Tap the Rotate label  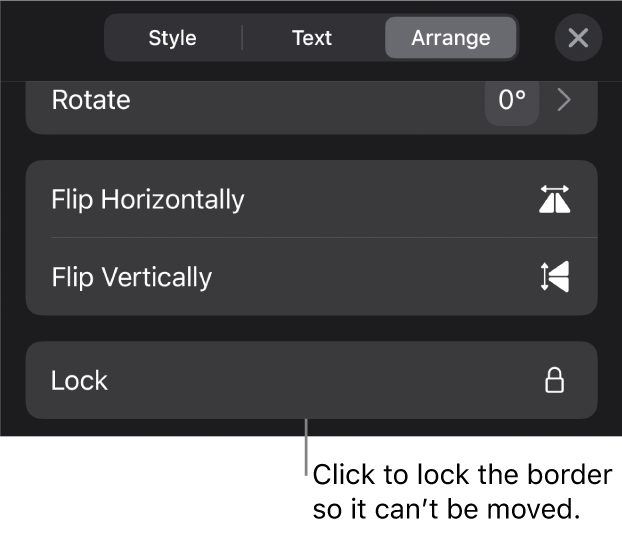click(x=91, y=100)
